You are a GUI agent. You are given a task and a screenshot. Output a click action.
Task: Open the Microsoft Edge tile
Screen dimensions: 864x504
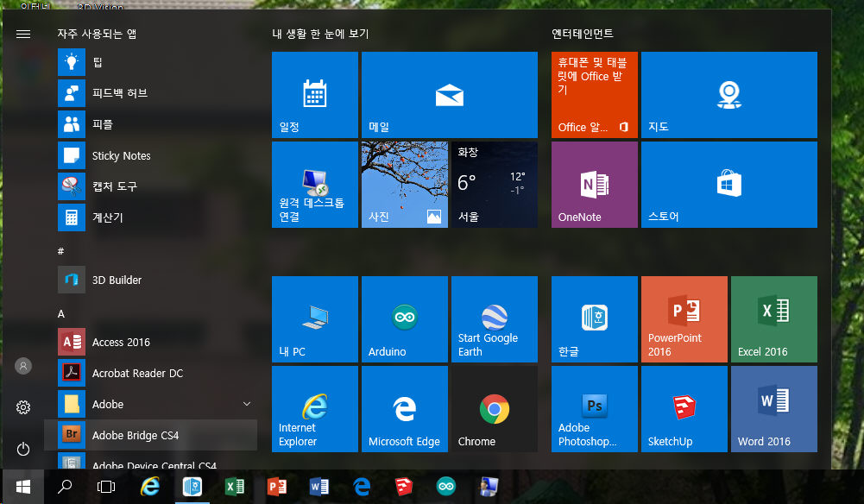pos(405,409)
